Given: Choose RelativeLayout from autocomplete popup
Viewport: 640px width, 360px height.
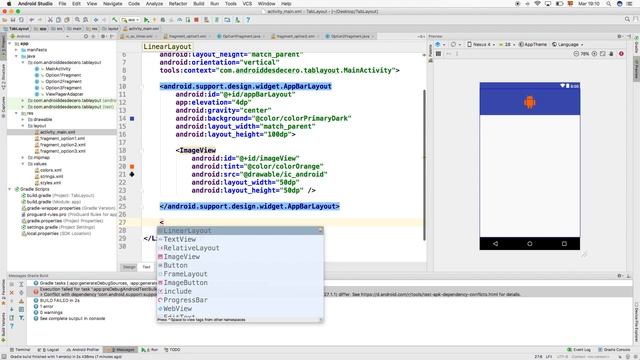Looking at the screenshot, I should click(x=240, y=248).
